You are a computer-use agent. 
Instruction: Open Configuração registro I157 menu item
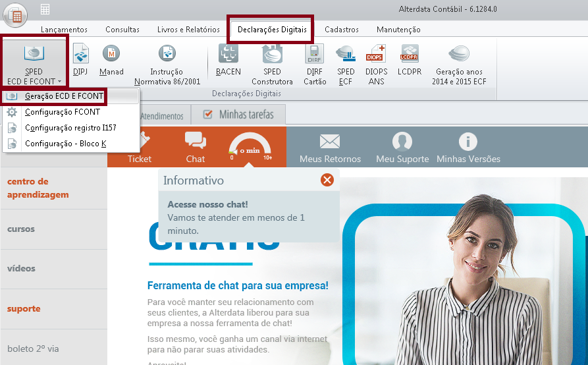pos(71,128)
